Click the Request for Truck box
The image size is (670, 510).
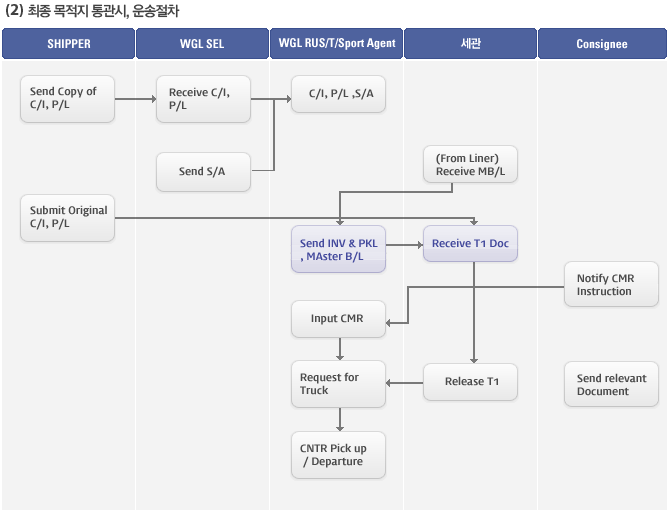tap(338, 384)
